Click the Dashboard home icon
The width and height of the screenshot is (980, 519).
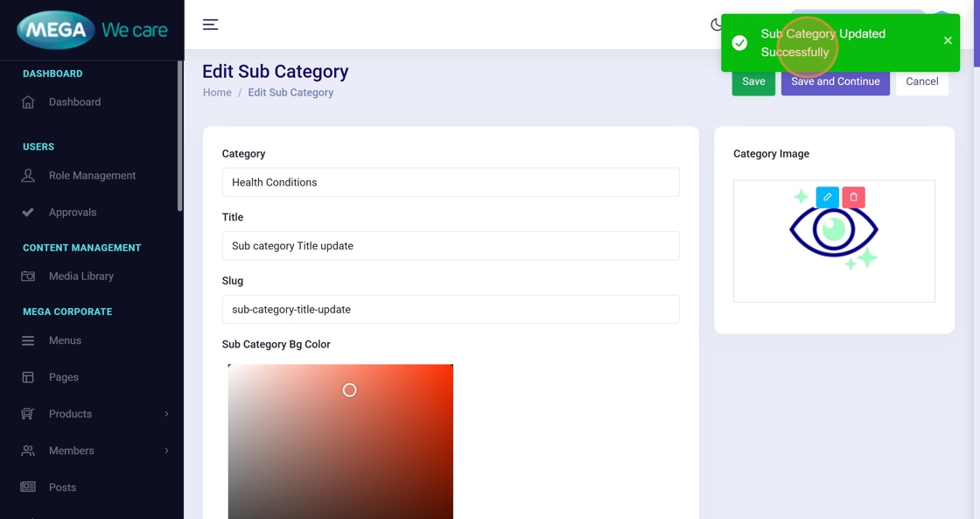(28, 102)
